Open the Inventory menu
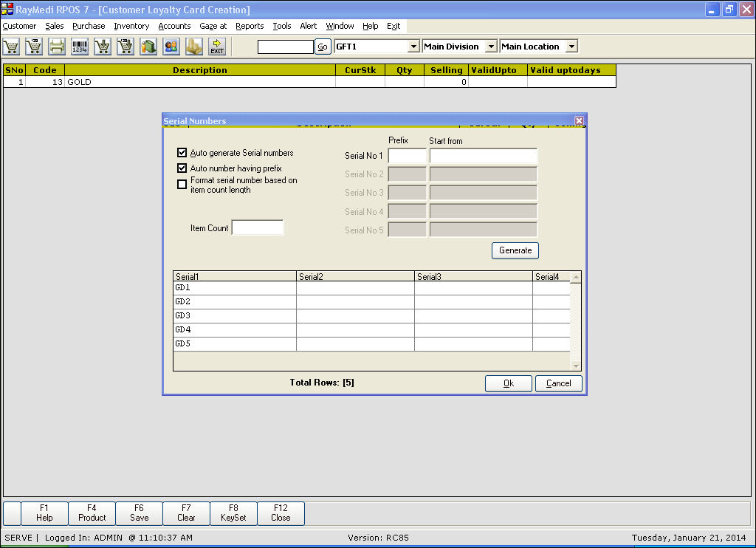The width and height of the screenshot is (756, 548). [131, 26]
